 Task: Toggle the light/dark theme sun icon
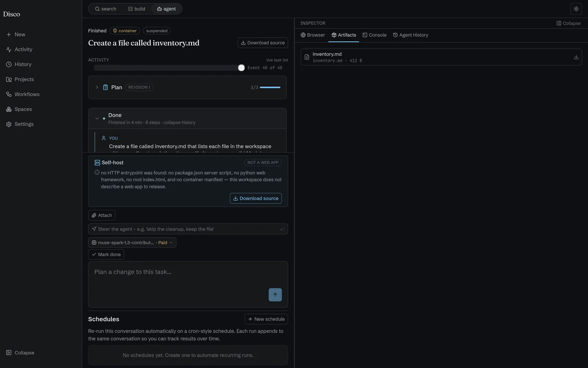576,9
